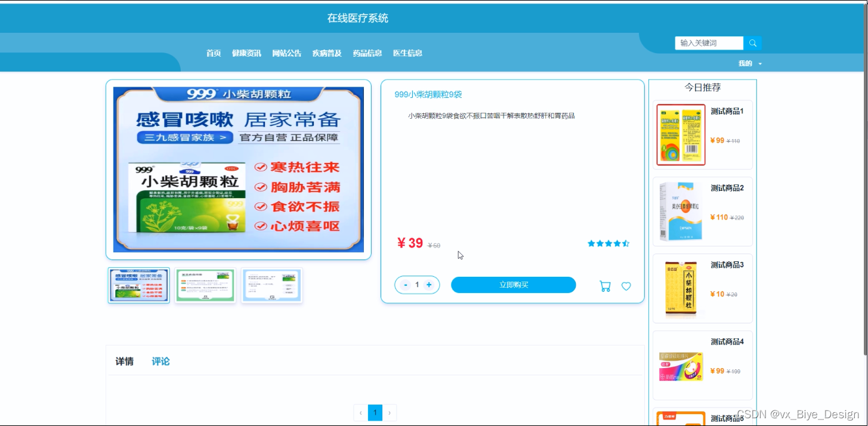Image resolution: width=868 pixels, height=426 pixels.
Task: Click price ¥110 of 测试商品2
Action: tap(719, 217)
